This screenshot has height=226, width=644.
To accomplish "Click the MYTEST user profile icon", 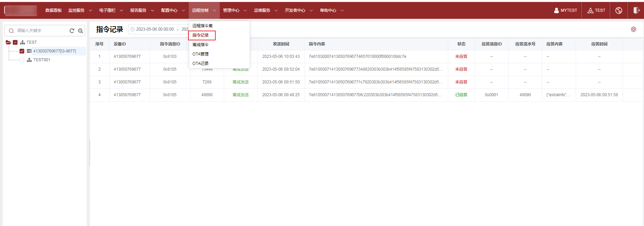I will (556, 10).
